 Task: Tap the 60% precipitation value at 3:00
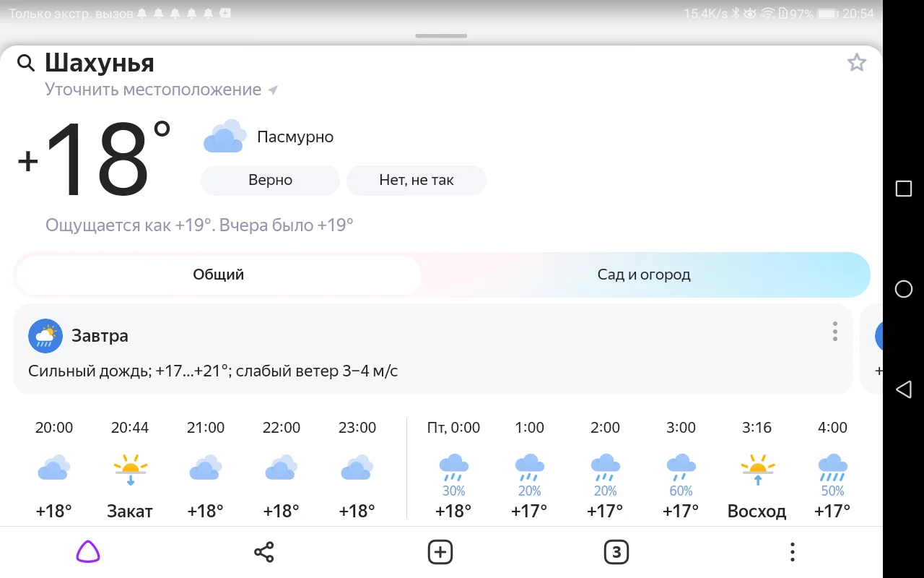click(681, 491)
